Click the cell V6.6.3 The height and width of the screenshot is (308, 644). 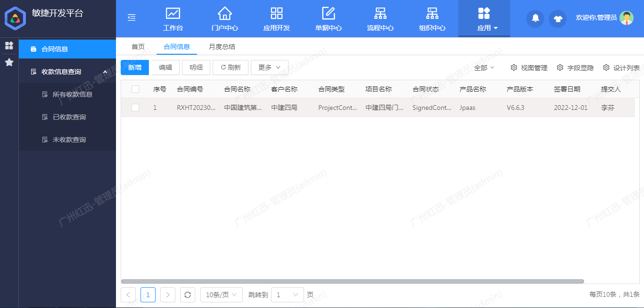[515, 108]
